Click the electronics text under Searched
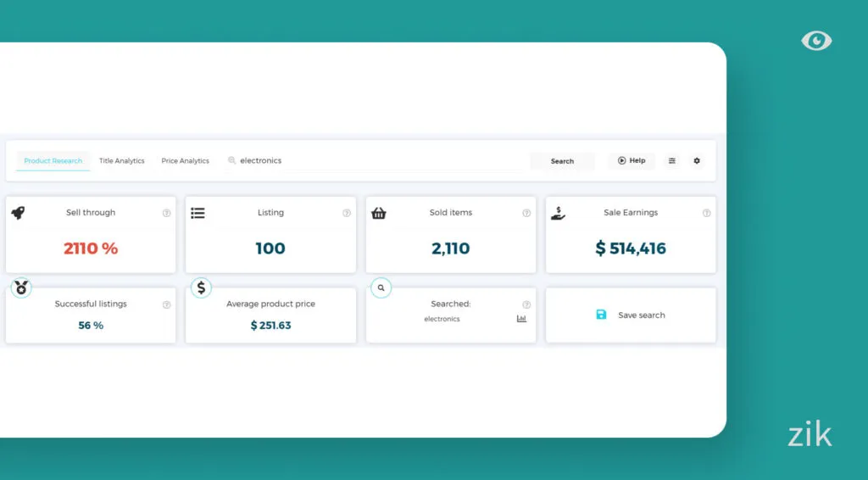 442,319
